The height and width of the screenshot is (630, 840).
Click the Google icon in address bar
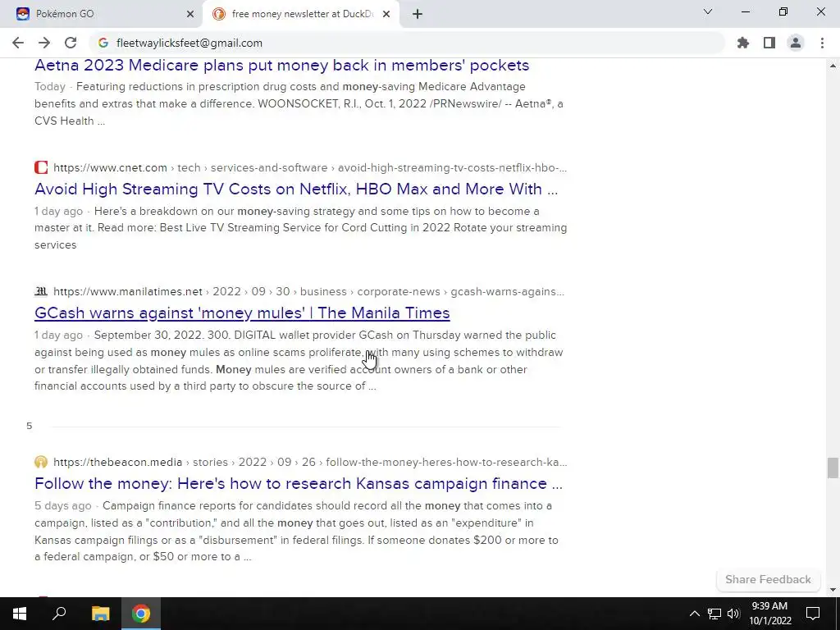[103, 43]
